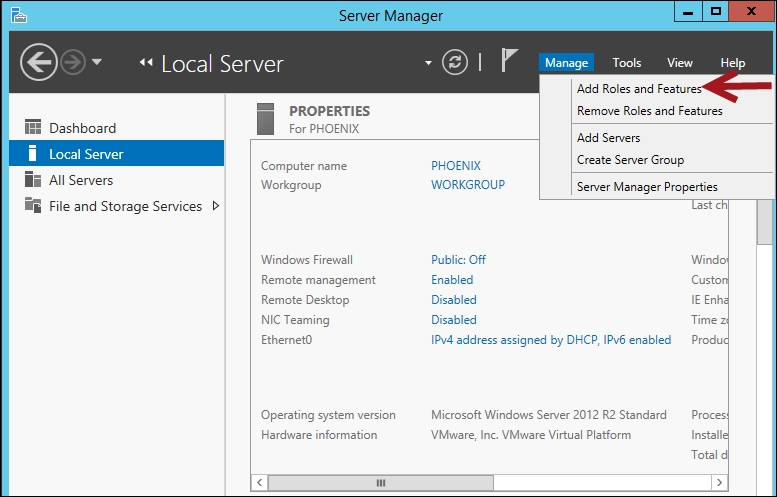Expand File and Storage Services submenu arrow
Screen dimensions: 777x497
[x=215, y=206]
